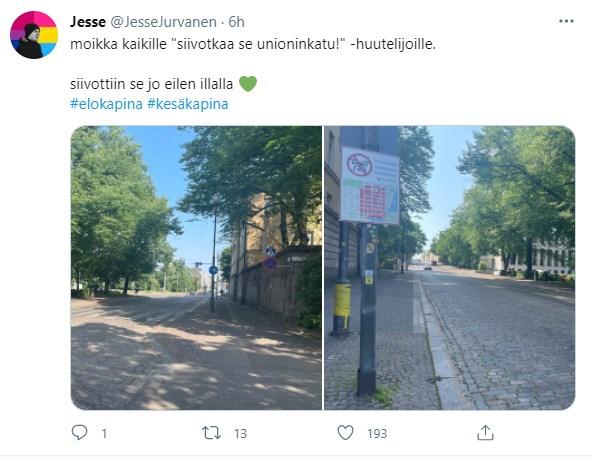Like the tweet with the heart icon
Screen dimensions: 592x457
[345, 433]
